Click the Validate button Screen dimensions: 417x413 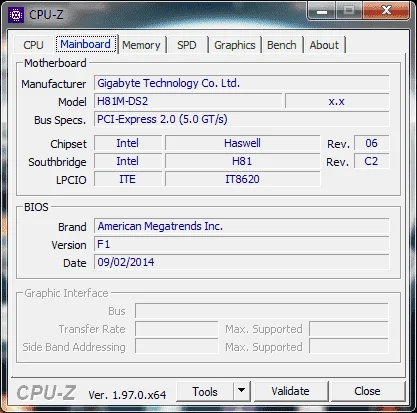pos(290,391)
